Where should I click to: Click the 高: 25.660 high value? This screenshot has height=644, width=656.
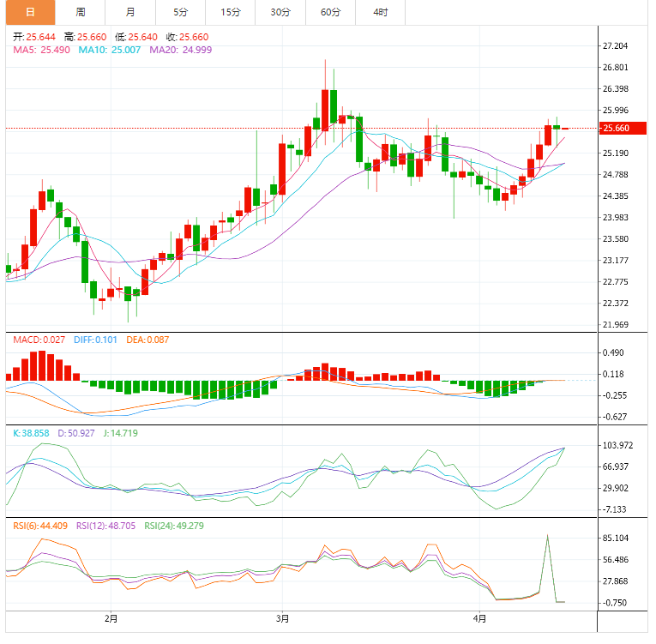click(86, 37)
